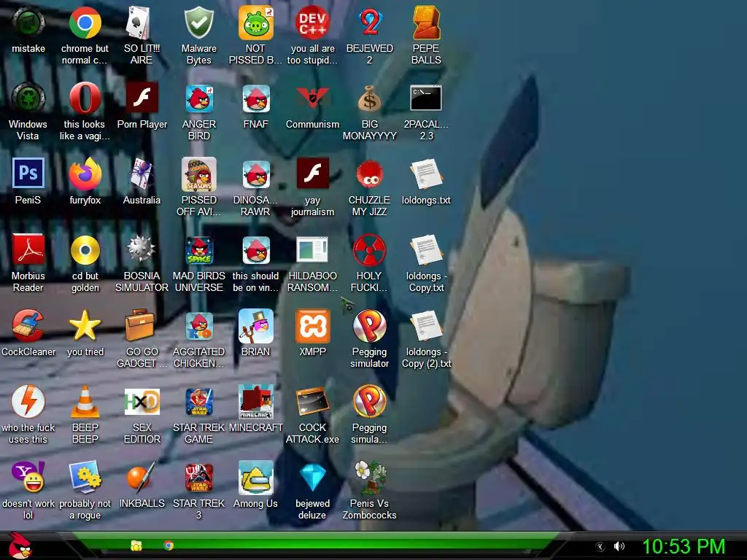Launch the BRIAN slingshot bird icon
The width and height of the screenshot is (747, 560).
pyautogui.click(x=255, y=325)
